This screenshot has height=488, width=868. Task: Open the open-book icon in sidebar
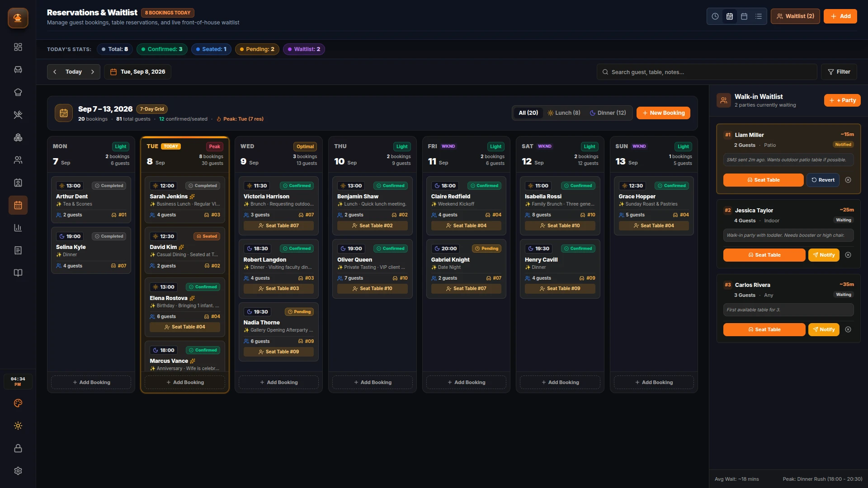pos(18,273)
